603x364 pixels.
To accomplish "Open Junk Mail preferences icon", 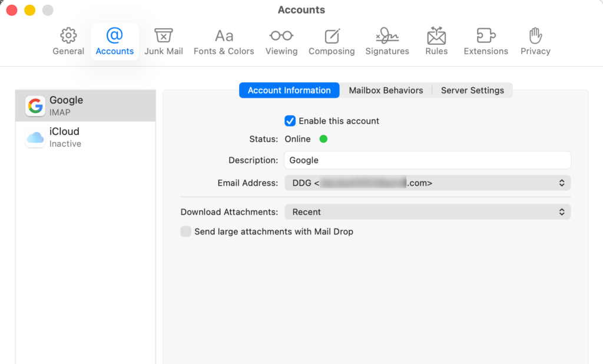I will 163,36.
